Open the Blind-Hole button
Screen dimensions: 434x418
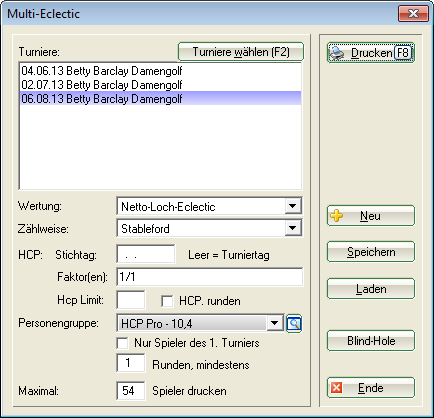click(371, 341)
